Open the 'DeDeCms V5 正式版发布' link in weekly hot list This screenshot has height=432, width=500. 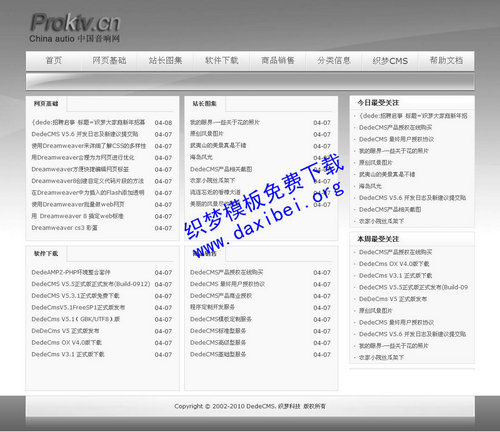393,299
